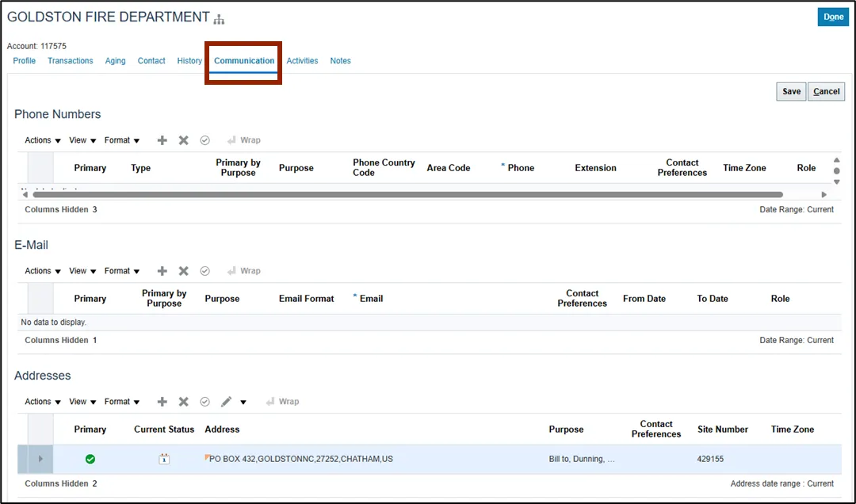Open View menu in Addresses section
856x504 pixels.
coord(82,401)
